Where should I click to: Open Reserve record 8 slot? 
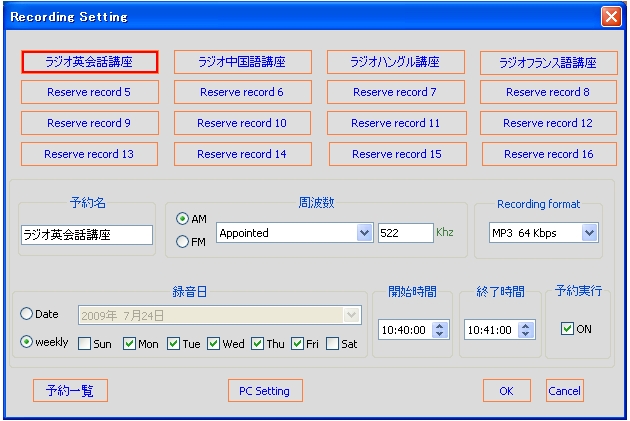pyautogui.click(x=548, y=92)
